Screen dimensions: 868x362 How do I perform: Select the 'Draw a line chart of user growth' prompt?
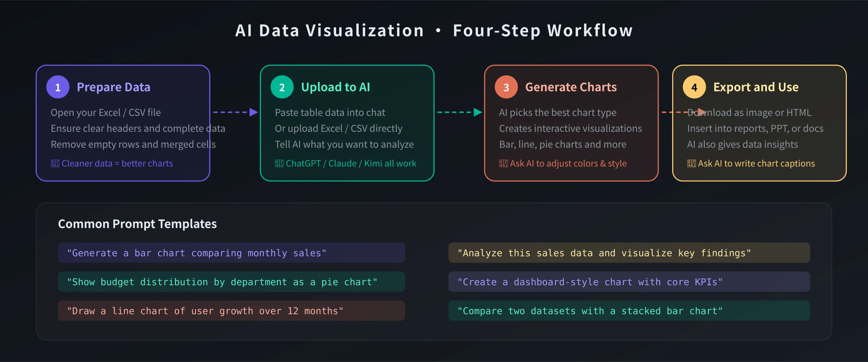click(x=231, y=311)
